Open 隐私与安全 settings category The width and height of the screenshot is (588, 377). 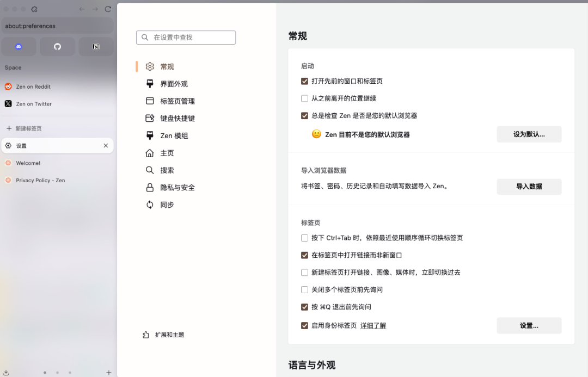(x=186, y=187)
